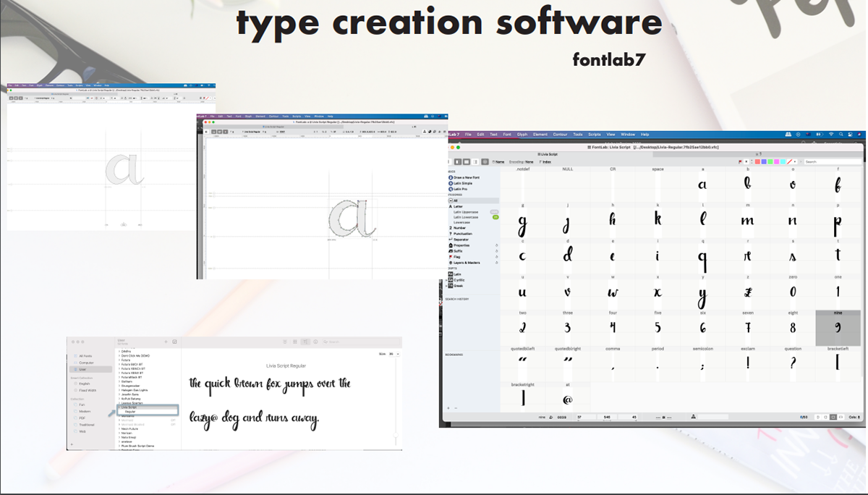Click the Name column option in the font toolbar

tap(498, 161)
